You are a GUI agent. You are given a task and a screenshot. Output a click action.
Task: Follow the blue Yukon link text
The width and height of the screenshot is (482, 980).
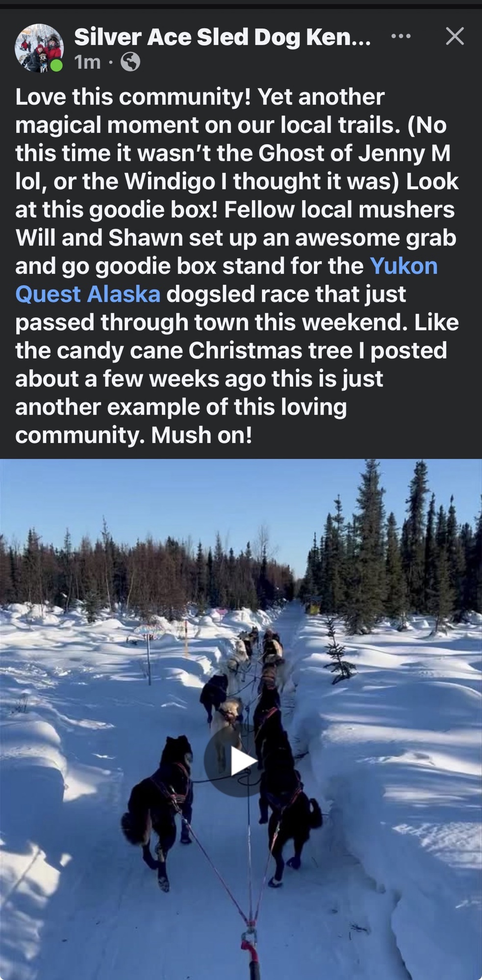click(x=404, y=266)
